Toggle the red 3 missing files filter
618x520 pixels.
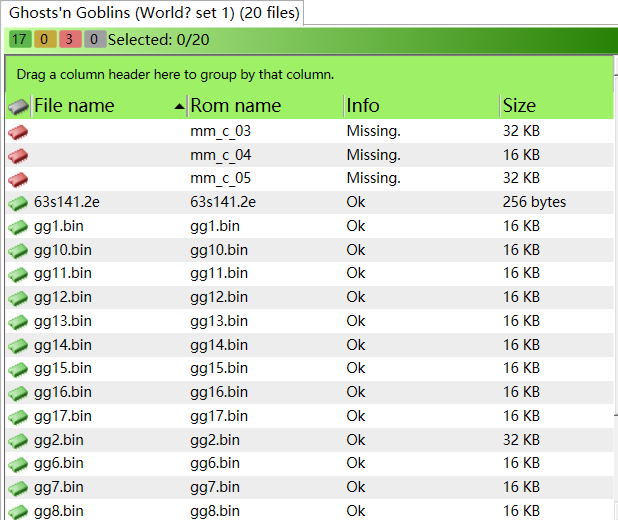click(x=69, y=40)
